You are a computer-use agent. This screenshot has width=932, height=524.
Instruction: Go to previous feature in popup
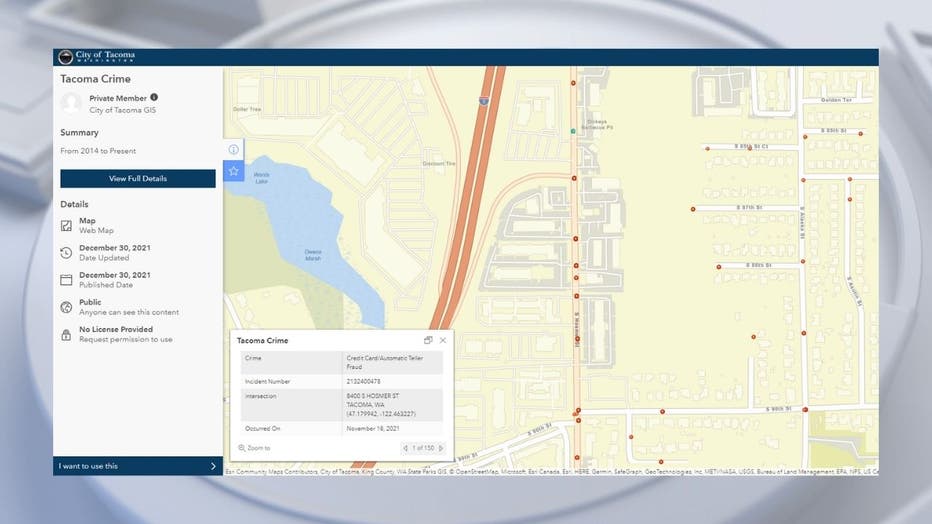tap(405, 448)
